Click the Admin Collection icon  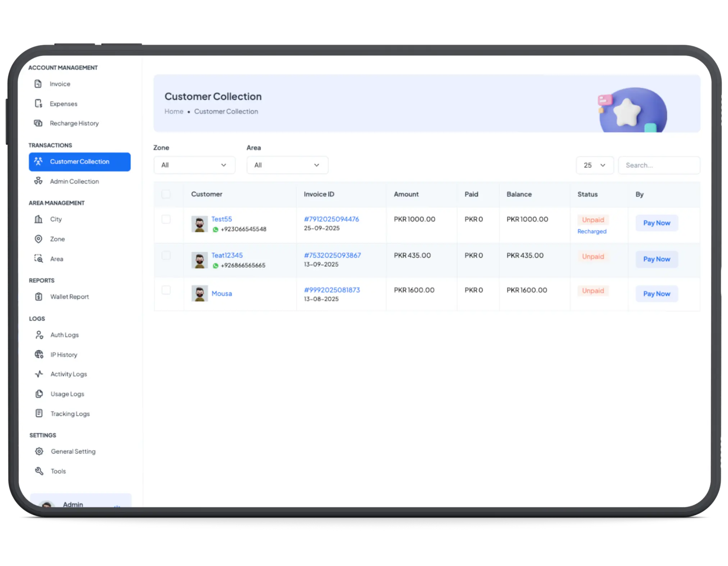pyautogui.click(x=39, y=181)
